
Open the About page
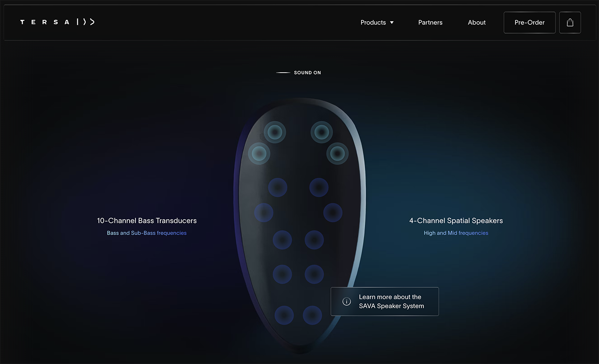(x=477, y=23)
